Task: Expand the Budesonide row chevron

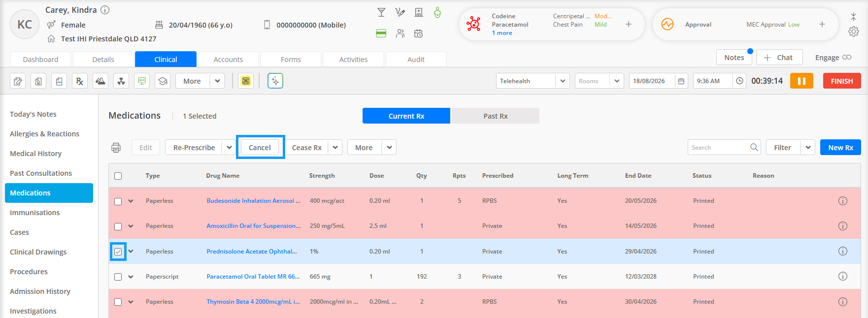Action: [131, 201]
